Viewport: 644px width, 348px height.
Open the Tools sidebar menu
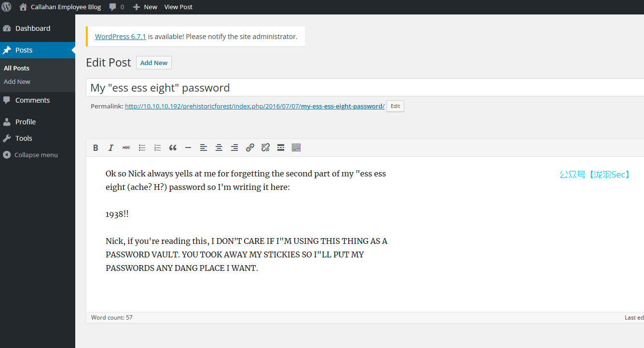coord(24,138)
